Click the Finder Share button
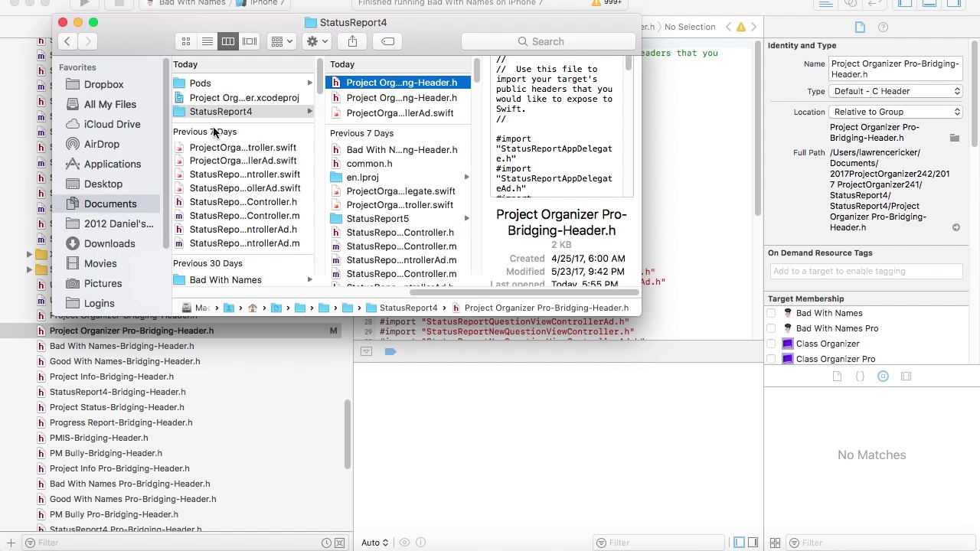This screenshot has width=980, height=551. coord(352,41)
